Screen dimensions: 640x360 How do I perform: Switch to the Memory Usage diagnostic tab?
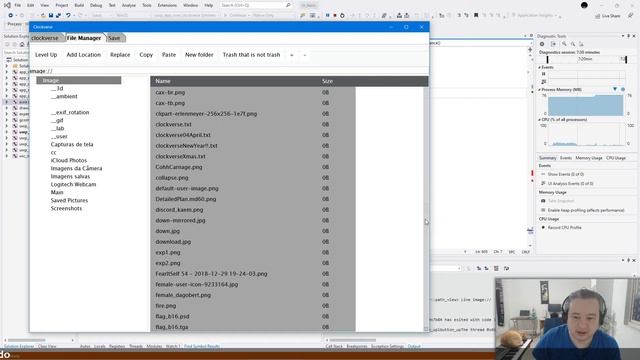click(x=589, y=158)
